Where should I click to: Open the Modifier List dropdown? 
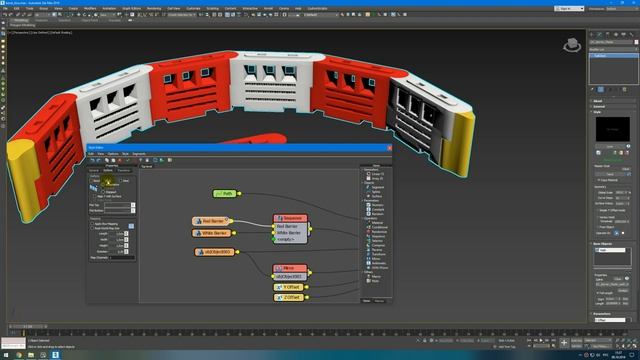coord(613,49)
